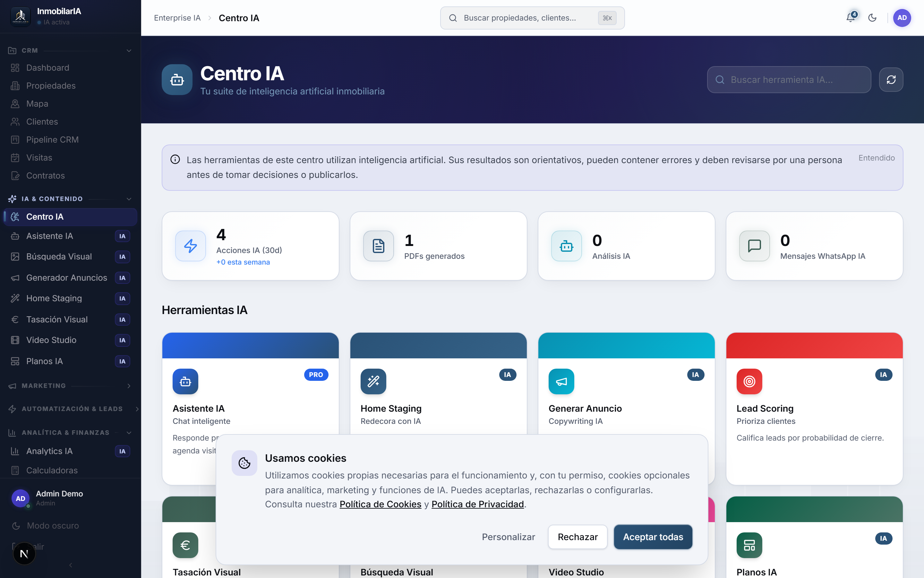Open the Política de Privacidad link
Viewport: 924px width, 578px height.
[478, 504]
